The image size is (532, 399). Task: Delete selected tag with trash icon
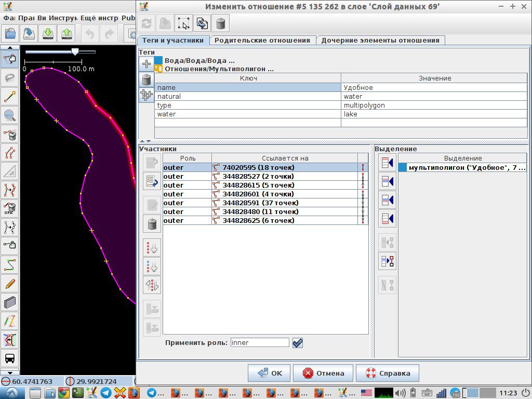(x=147, y=79)
